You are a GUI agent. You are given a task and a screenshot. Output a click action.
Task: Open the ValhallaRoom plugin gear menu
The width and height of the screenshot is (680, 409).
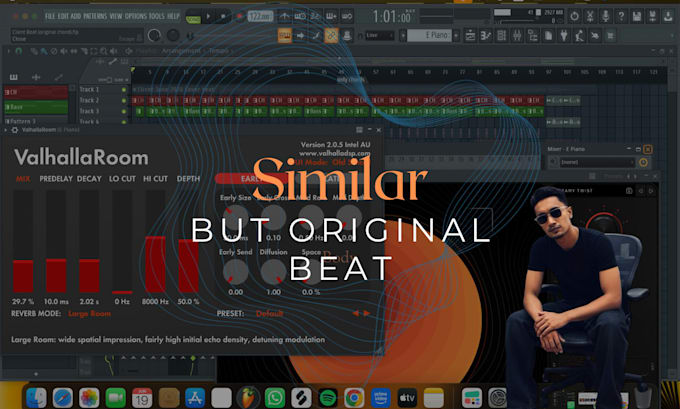click(x=15, y=130)
